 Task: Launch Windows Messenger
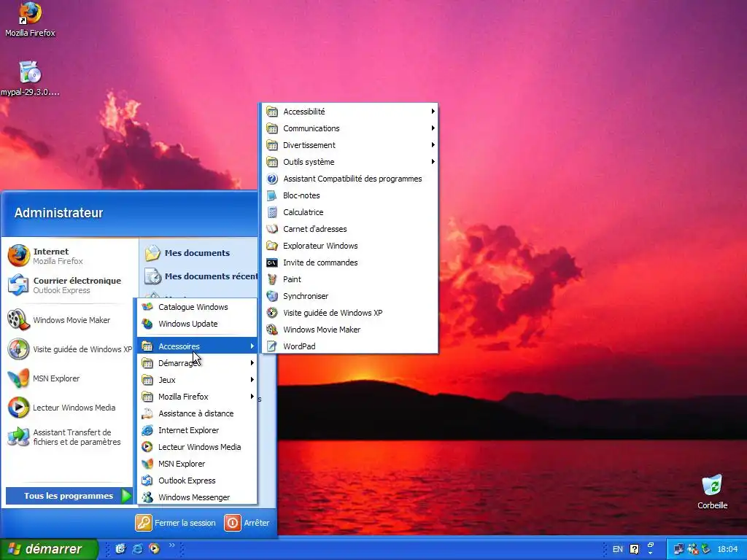[197, 497]
